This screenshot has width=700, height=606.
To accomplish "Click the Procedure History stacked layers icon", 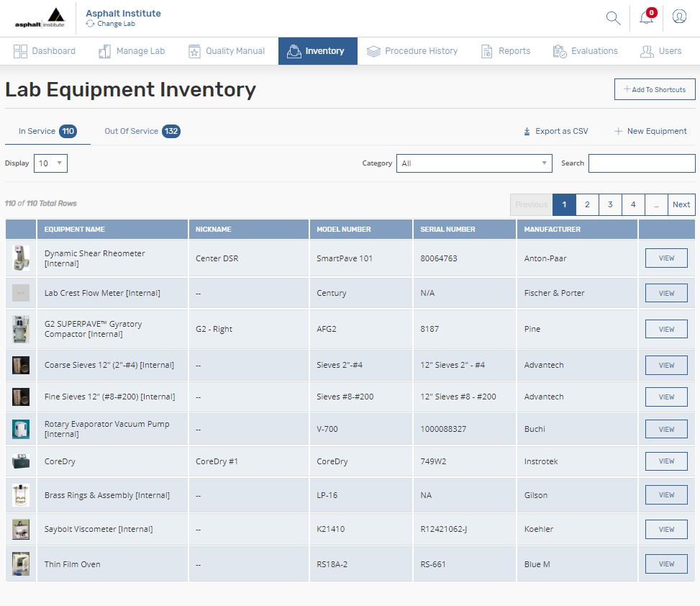I will (x=373, y=50).
